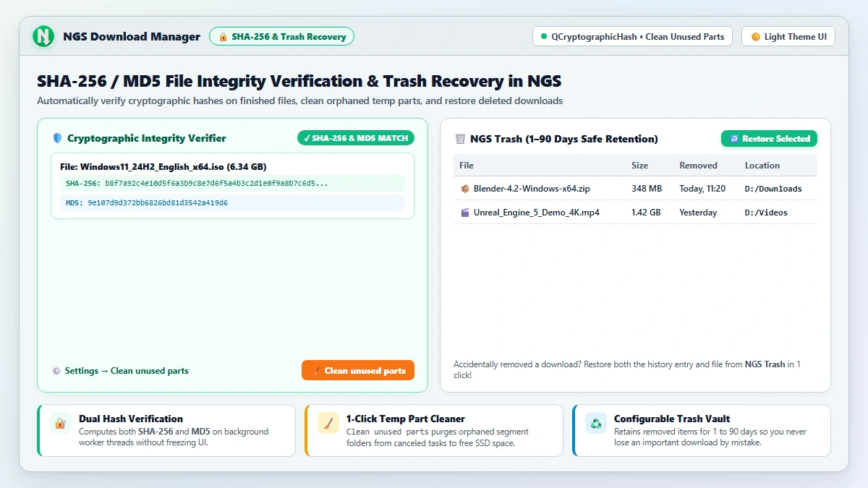Click the sun icon in Light Theme UI button

point(756,37)
